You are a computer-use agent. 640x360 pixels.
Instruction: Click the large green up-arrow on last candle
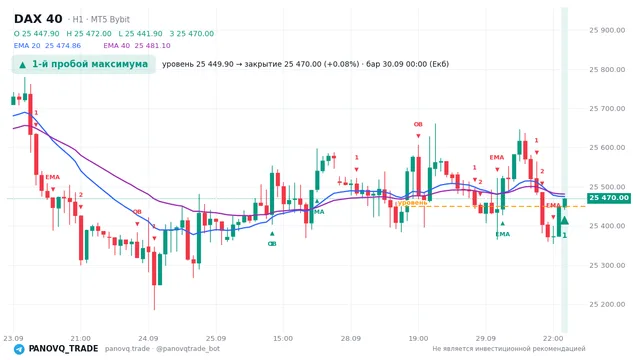coord(564,220)
